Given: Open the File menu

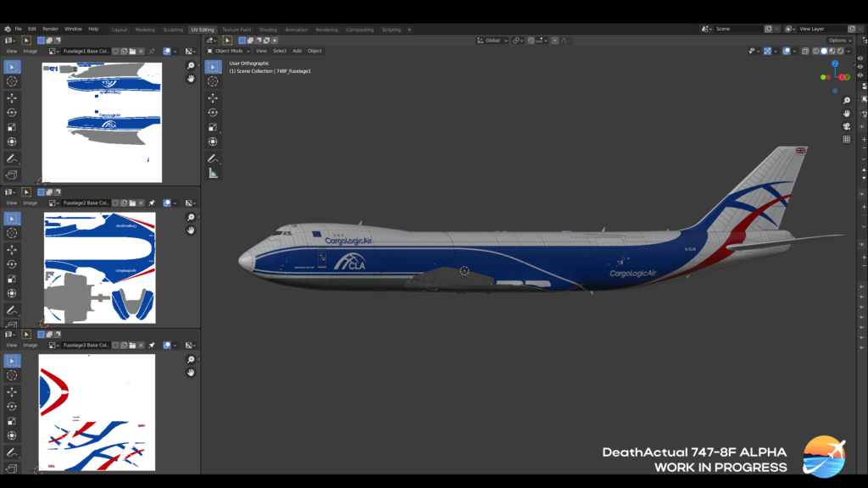Looking at the screenshot, I should click(19, 29).
